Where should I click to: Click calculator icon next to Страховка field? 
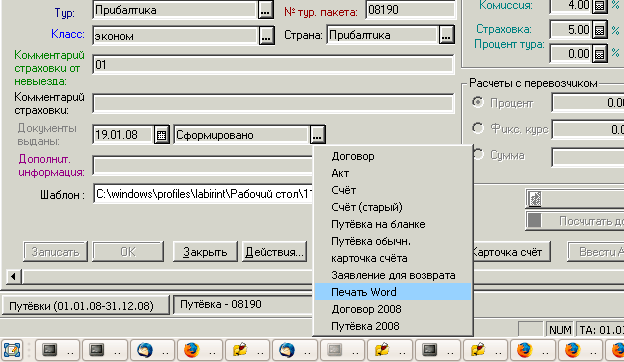600,30
